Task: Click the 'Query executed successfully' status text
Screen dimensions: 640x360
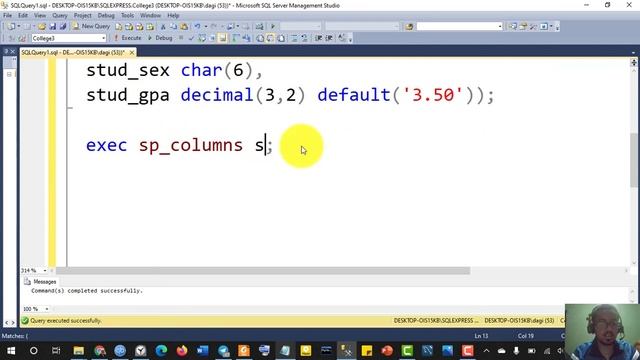Action: [x=65, y=321]
